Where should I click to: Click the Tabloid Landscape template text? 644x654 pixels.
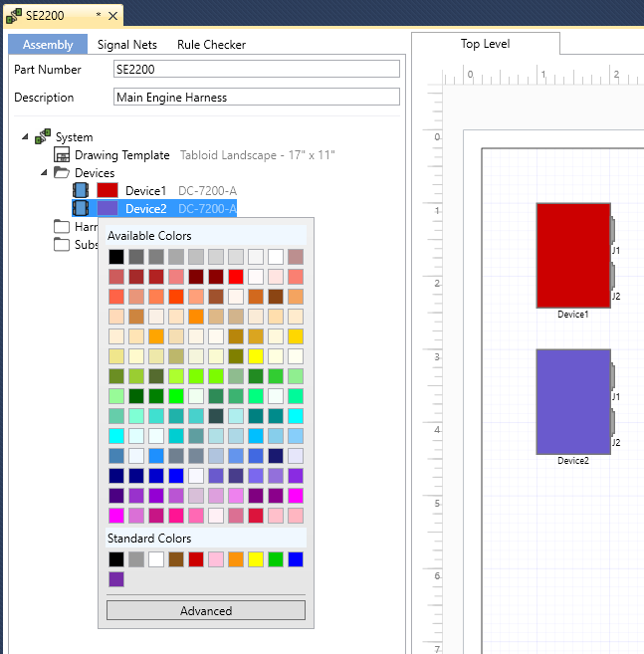tap(258, 155)
